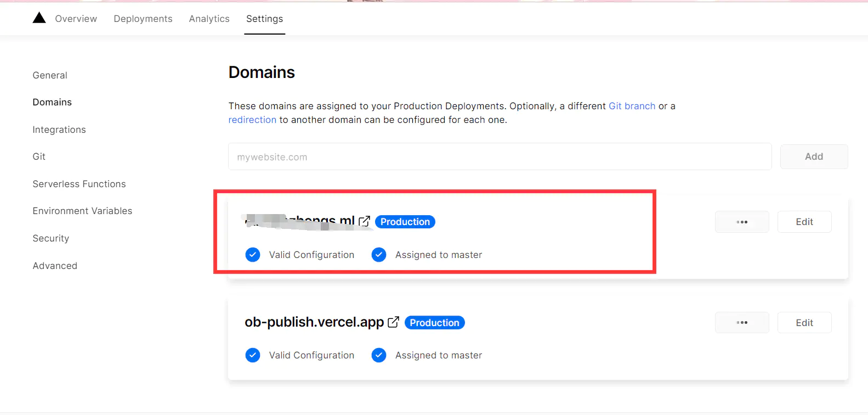Click Valid Configuration checkmark for ob-publish.vercel.app
The width and height of the screenshot is (868, 415).
point(253,355)
